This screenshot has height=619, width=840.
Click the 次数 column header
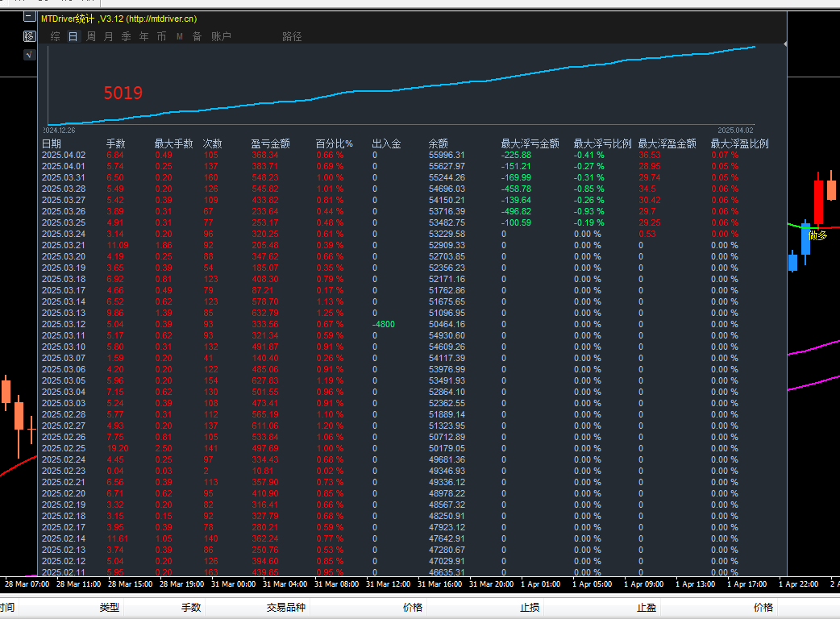[212, 143]
